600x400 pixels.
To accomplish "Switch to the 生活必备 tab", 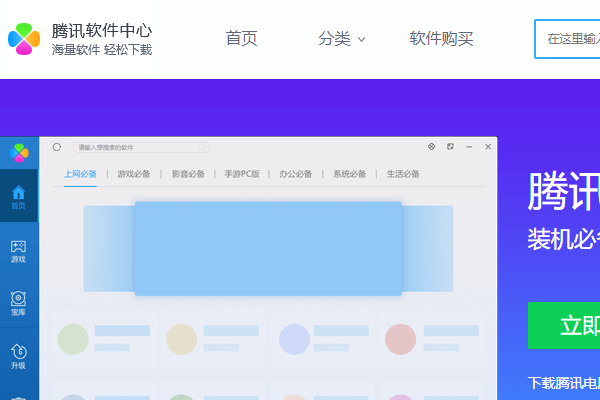I will [403, 174].
